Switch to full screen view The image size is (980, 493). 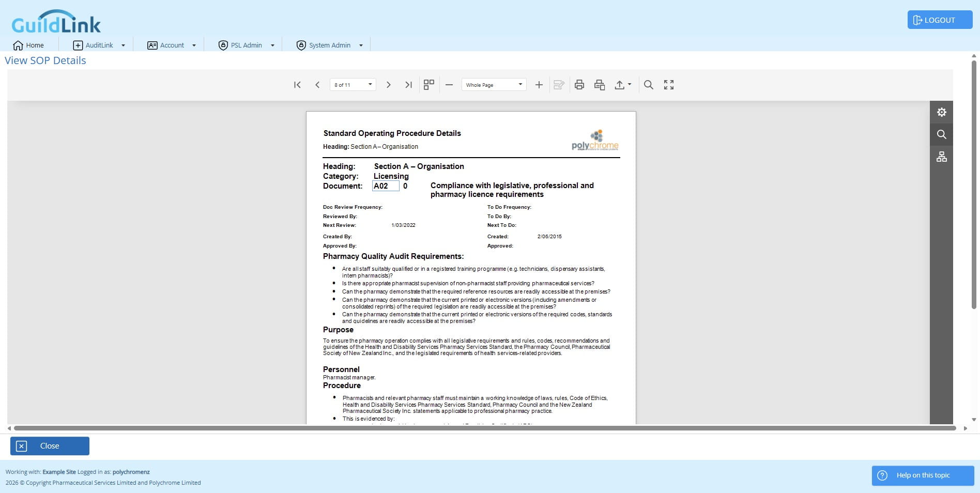point(669,85)
